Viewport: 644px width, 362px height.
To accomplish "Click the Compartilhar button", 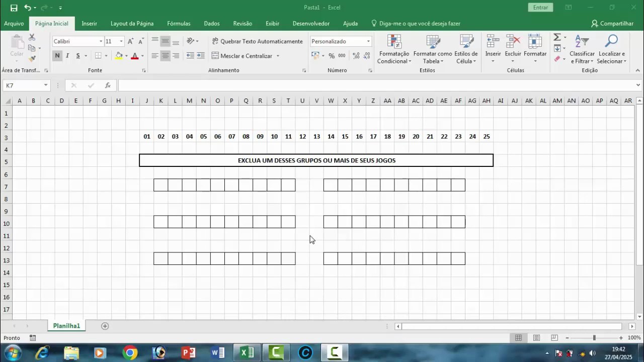I will pos(612,24).
